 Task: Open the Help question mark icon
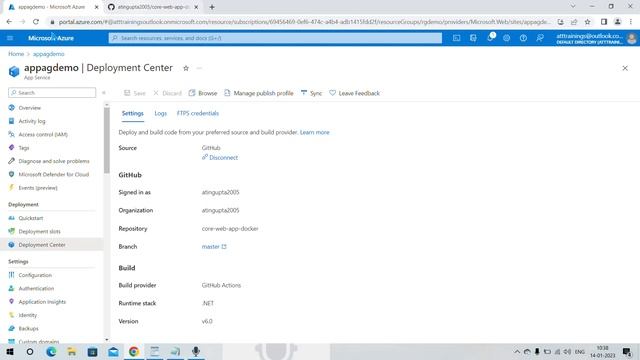tap(523, 38)
